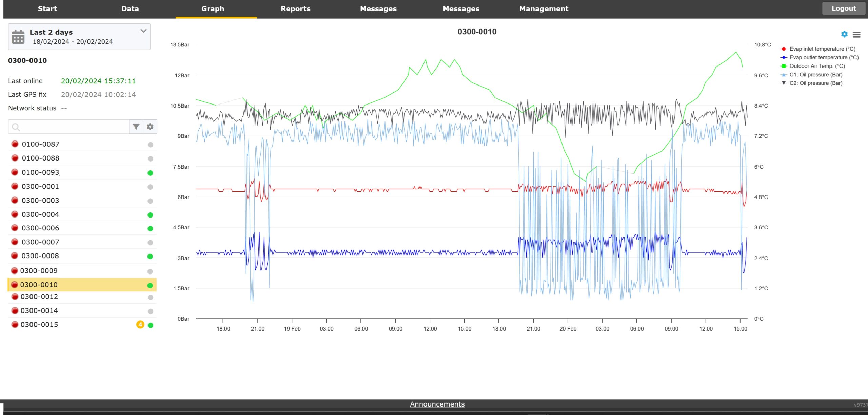Select device 0100-0093 in the list
Screen dimensions: 868x415
[40, 172]
